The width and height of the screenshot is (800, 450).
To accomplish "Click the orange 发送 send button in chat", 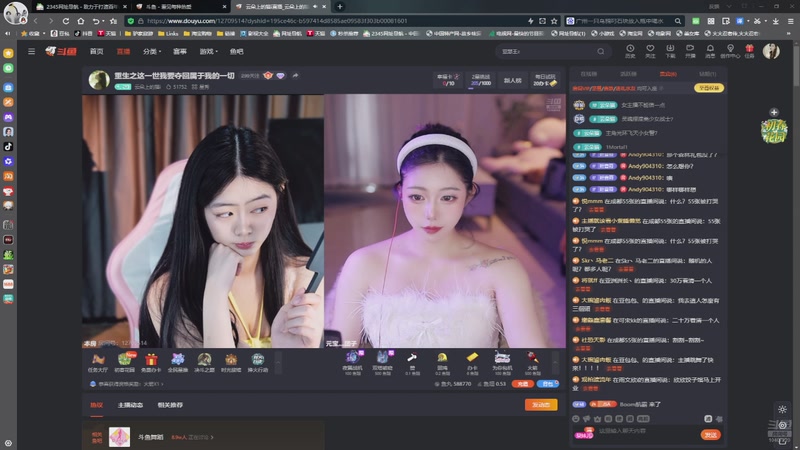I will (710, 435).
